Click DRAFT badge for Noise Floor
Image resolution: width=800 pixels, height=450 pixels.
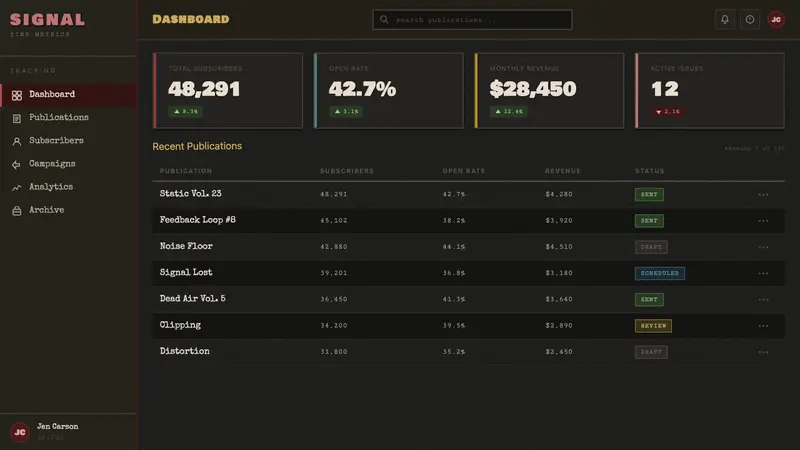coord(651,247)
